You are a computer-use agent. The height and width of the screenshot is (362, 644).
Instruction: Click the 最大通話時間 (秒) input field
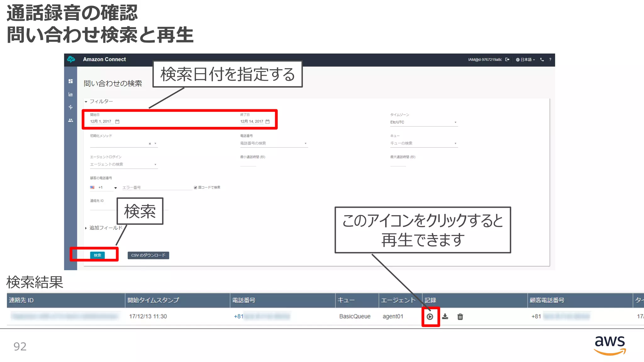(x=398, y=163)
